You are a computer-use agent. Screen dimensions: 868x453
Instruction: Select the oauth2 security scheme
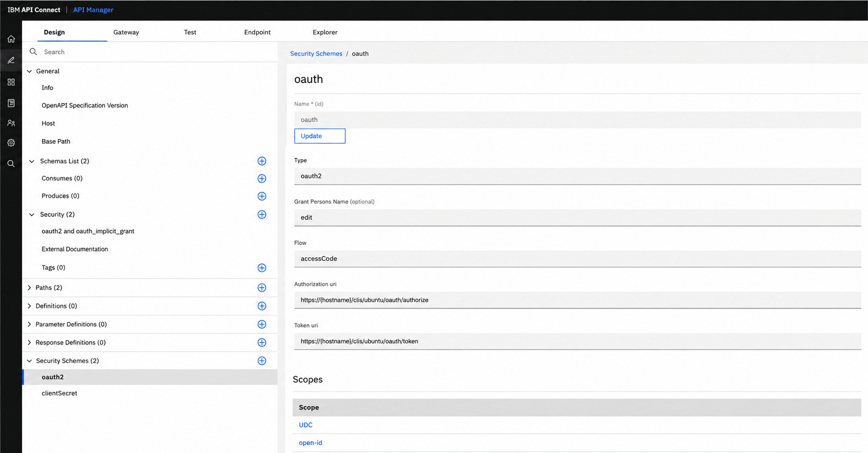click(150, 377)
